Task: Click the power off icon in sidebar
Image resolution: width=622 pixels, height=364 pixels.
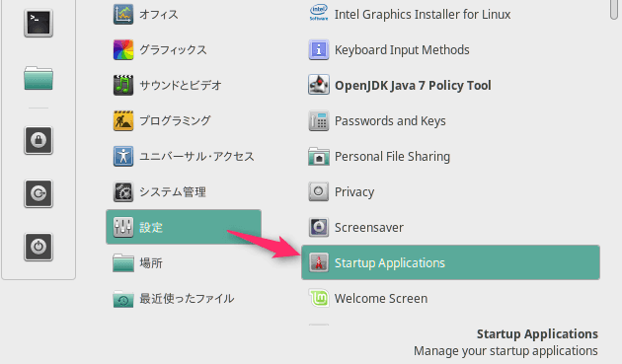Action: [x=39, y=247]
